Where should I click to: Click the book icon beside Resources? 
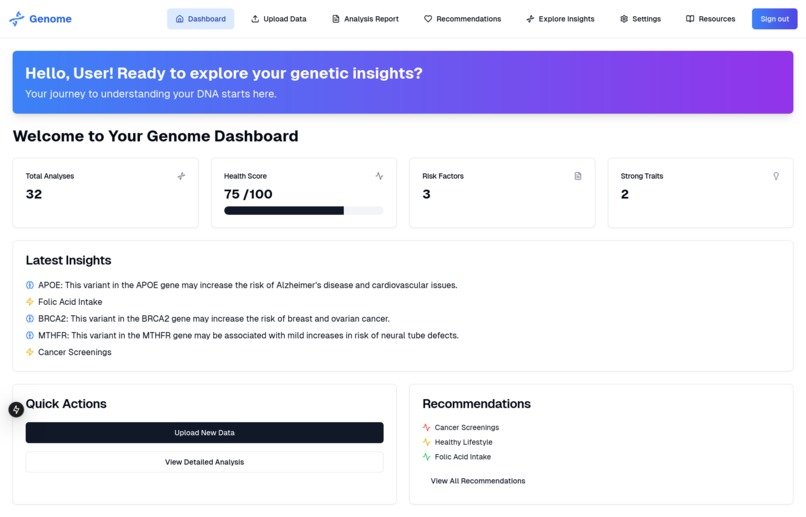tap(690, 19)
